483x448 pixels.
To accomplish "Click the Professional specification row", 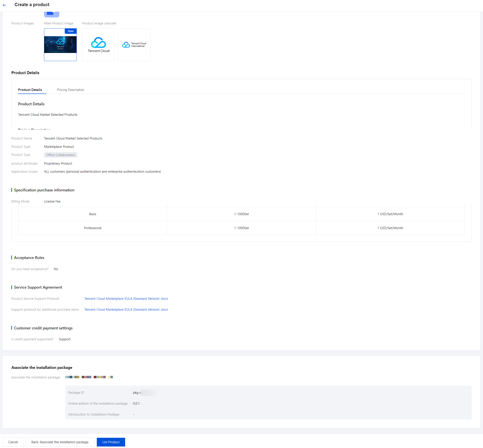I will click(x=92, y=228).
